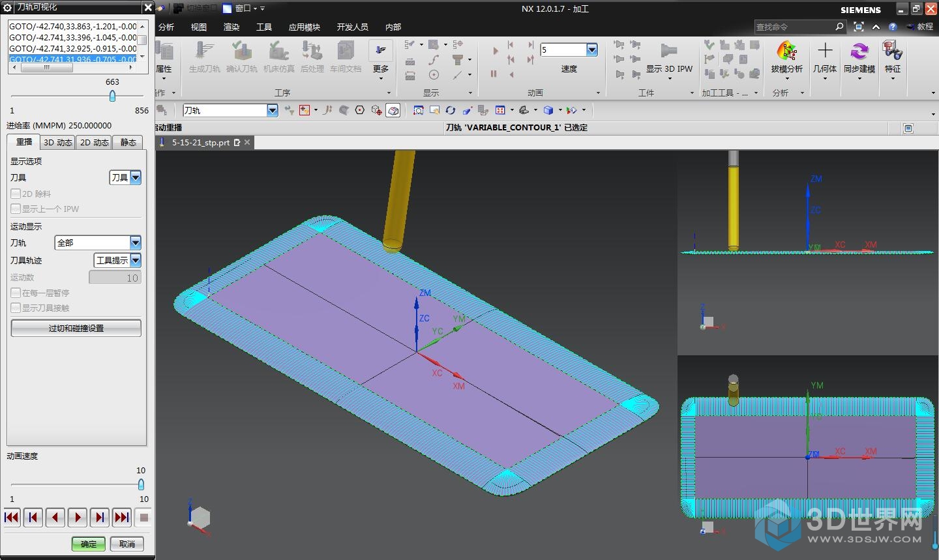Viewport: 939px width, 560px height.
Task: Open the help question mark icon
Action: pyautogui.click(x=893, y=27)
